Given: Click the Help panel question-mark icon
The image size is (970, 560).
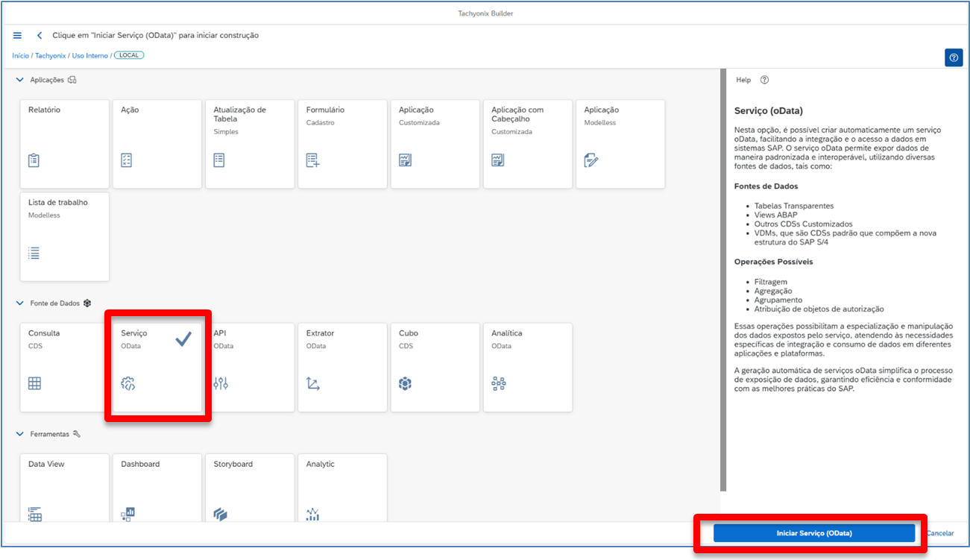Looking at the screenshot, I should (x=764, y=80).
